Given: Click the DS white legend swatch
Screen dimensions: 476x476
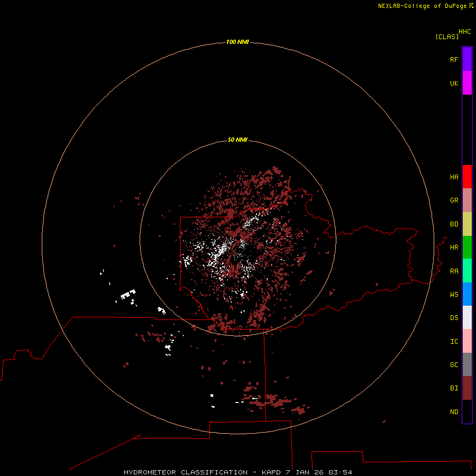Looking at the screenshot, I should (x=467, y=317).
